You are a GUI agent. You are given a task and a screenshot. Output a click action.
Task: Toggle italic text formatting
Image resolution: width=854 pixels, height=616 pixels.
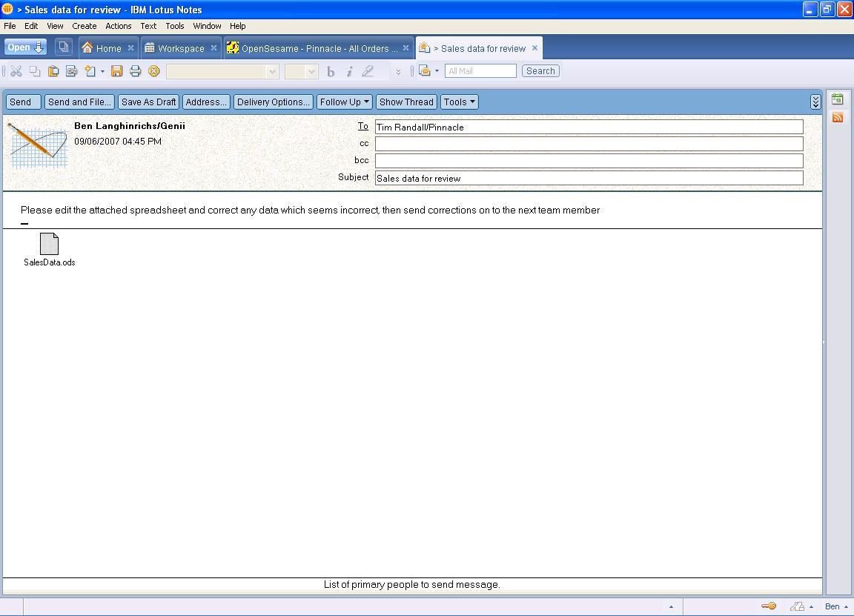349,71
